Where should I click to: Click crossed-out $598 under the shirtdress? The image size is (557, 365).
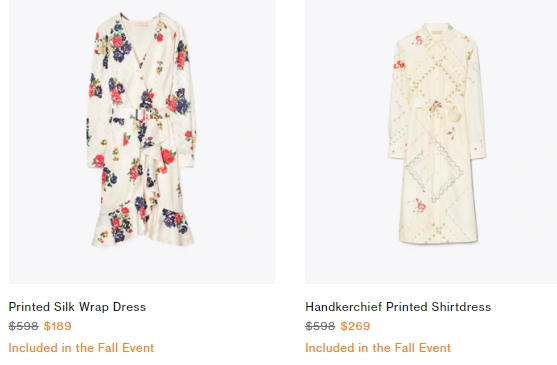(x=320, y=326)
